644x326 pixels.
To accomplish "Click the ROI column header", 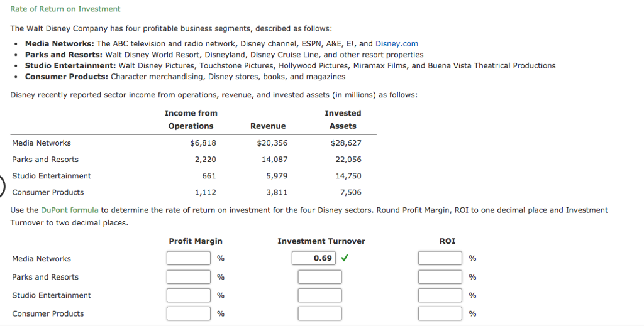I will pyautogui.click(x=447, y=241).
